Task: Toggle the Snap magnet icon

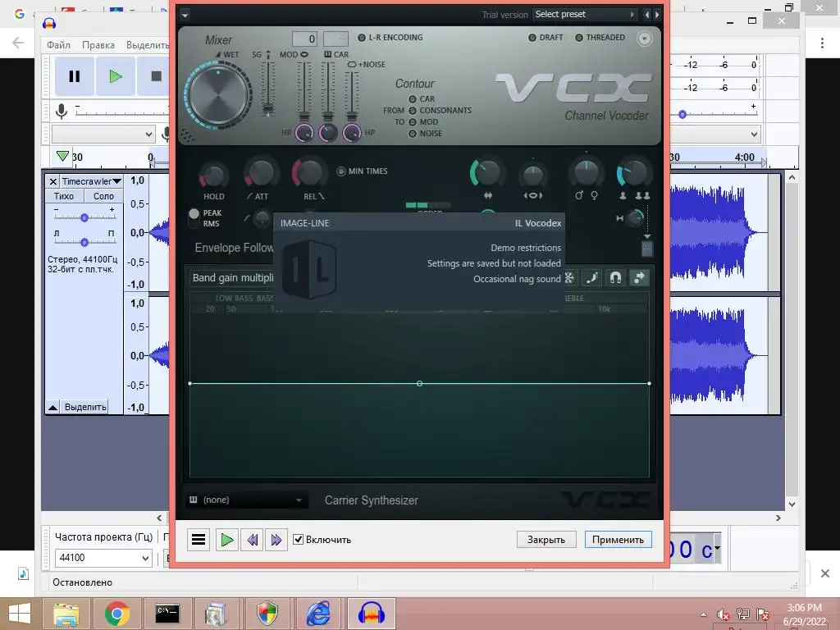Action: [615, 277]
